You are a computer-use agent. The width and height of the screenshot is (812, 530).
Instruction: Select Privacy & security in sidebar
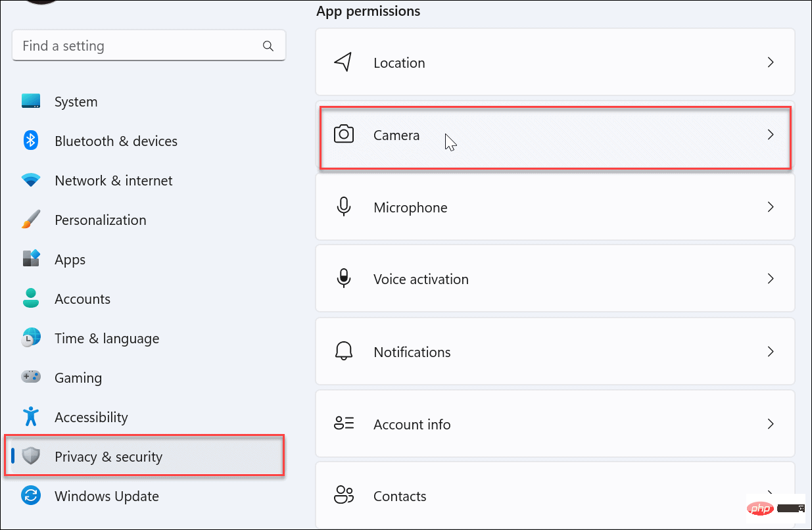point(108,456)
